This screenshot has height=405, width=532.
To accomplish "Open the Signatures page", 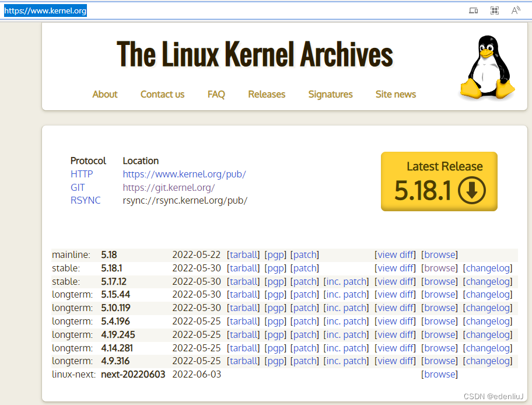I will click(331, 95).
